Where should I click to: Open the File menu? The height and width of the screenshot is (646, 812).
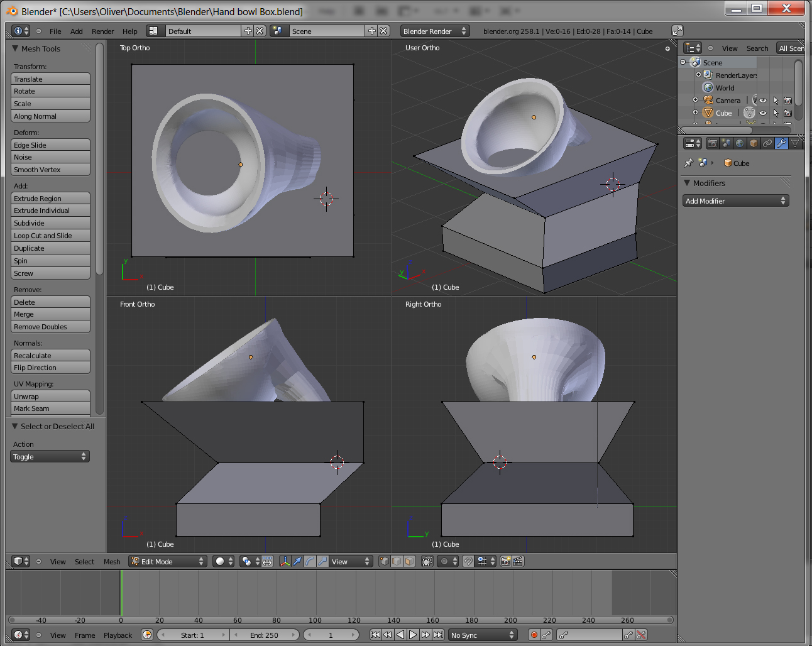pyautogui.click(x=55, y=31)
